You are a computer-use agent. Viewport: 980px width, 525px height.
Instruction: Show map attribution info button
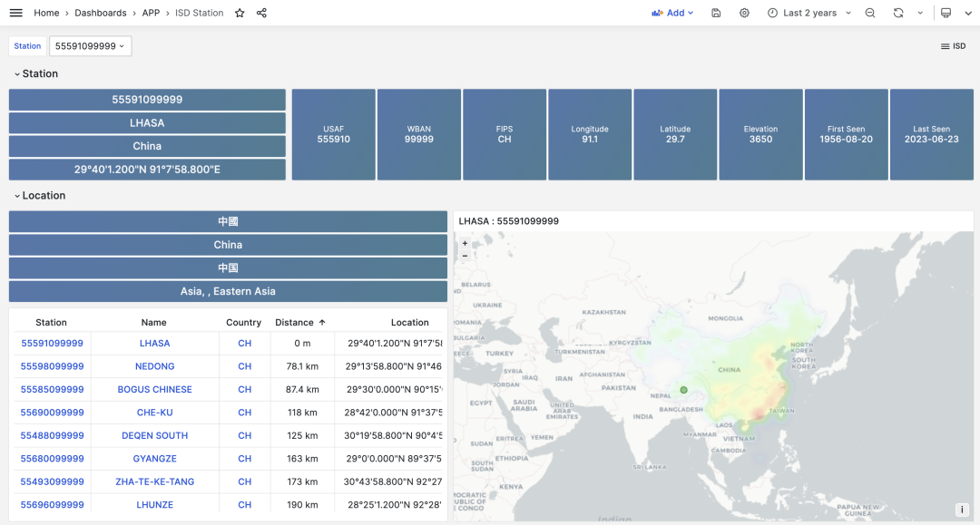[960, 510]
